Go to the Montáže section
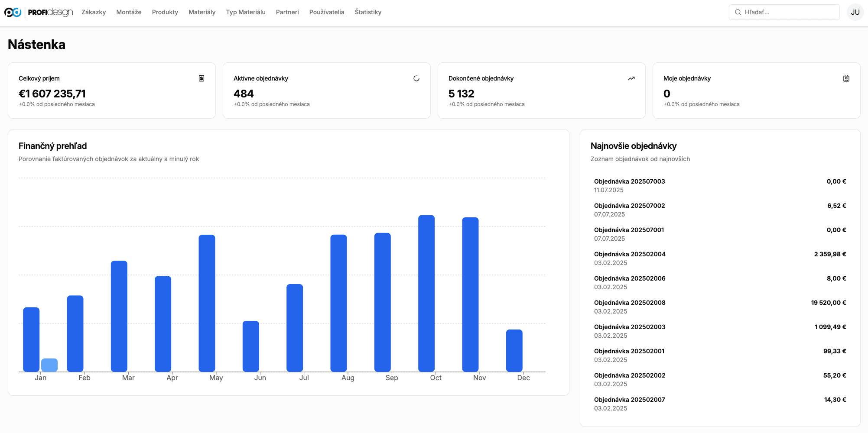The width and height of the screenshot is (868, 433). [129, 12]
